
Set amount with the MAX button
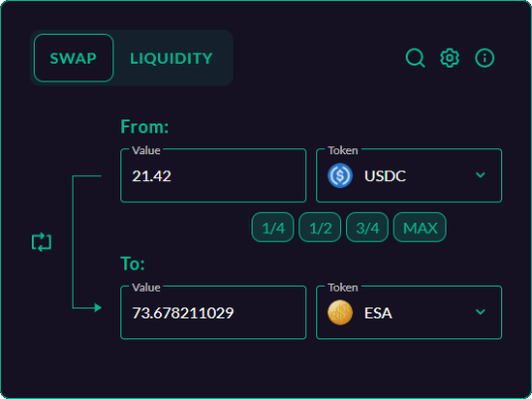pos(420,227)
